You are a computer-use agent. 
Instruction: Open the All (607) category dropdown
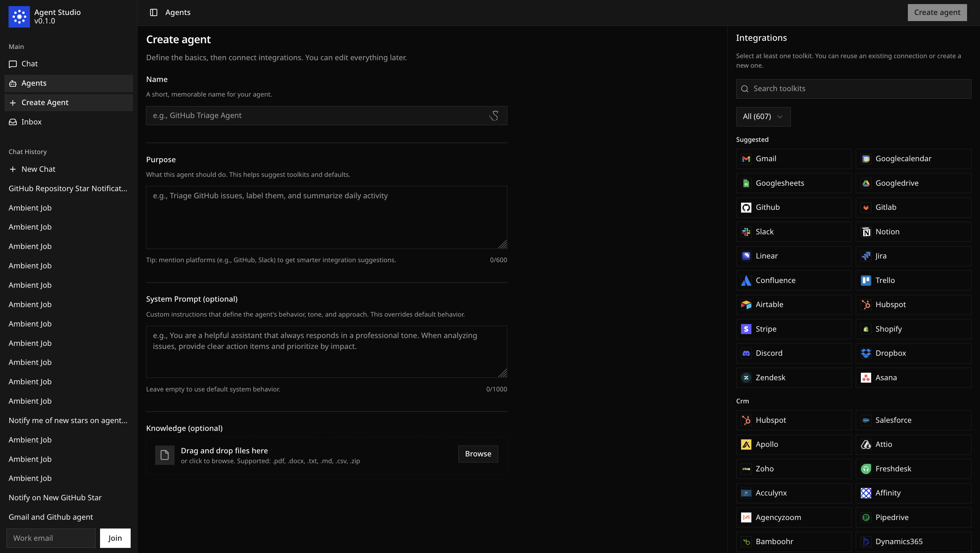tap(763, 117)
